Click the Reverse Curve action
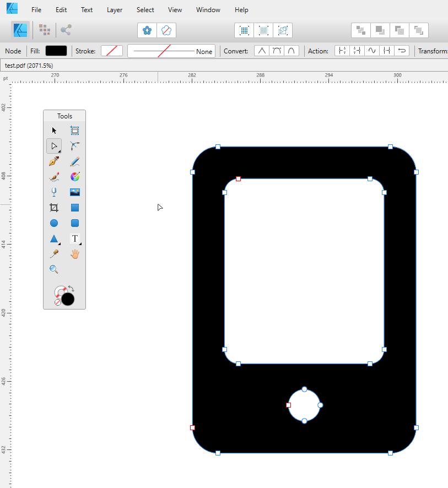Screen dimensions: 448x488 pos(402,51)
